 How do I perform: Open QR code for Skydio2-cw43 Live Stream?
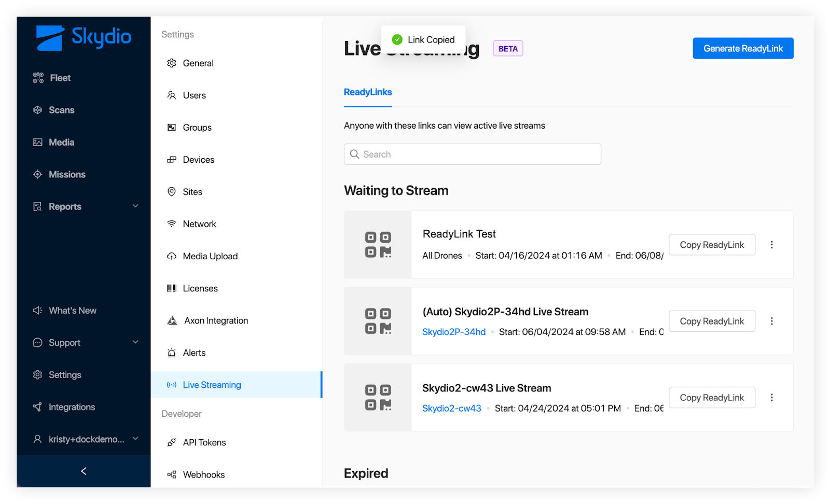(378, 398)
